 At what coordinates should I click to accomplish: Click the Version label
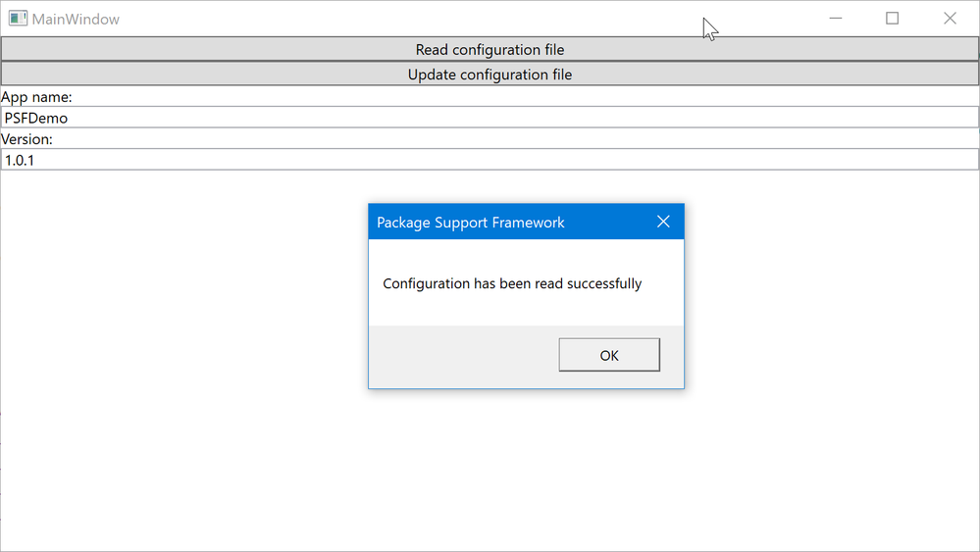(26, 139)
